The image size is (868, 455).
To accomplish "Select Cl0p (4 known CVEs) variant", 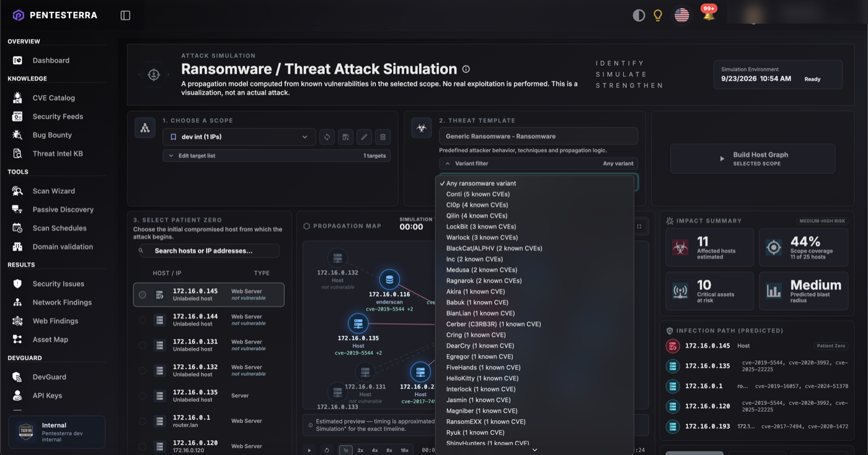I will coord(535,205).
